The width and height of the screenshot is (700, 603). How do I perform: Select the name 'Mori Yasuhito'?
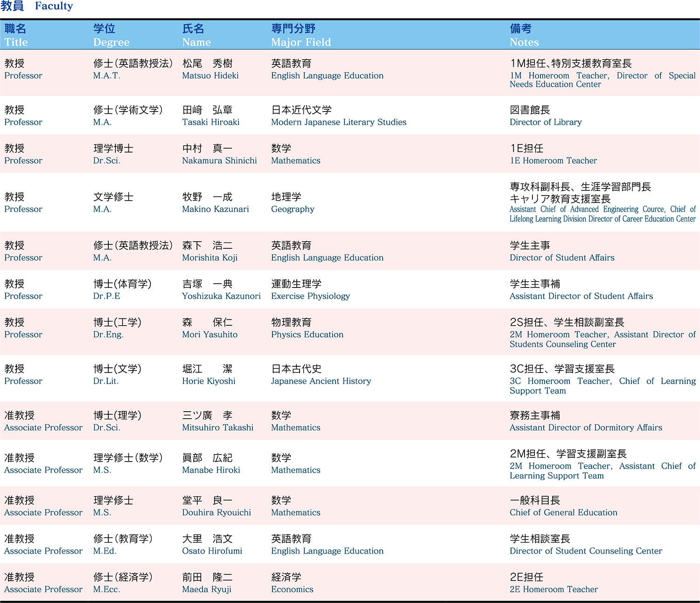point(210,335)
